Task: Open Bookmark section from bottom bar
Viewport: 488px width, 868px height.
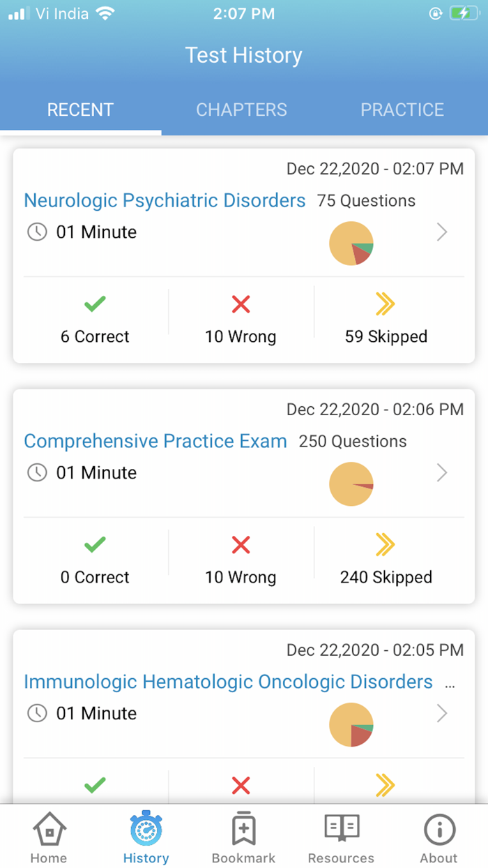Action: (243, 830)
